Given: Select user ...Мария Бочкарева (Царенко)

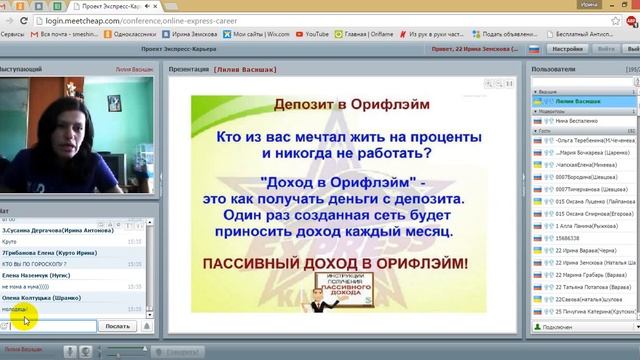Looking at the screenshot, I should 584,153.
